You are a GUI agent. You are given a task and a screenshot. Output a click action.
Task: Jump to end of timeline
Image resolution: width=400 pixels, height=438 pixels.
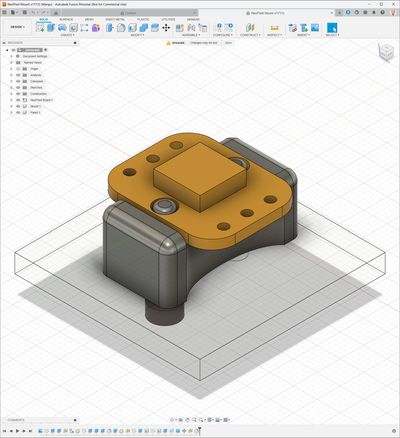[x=30, y=431]
